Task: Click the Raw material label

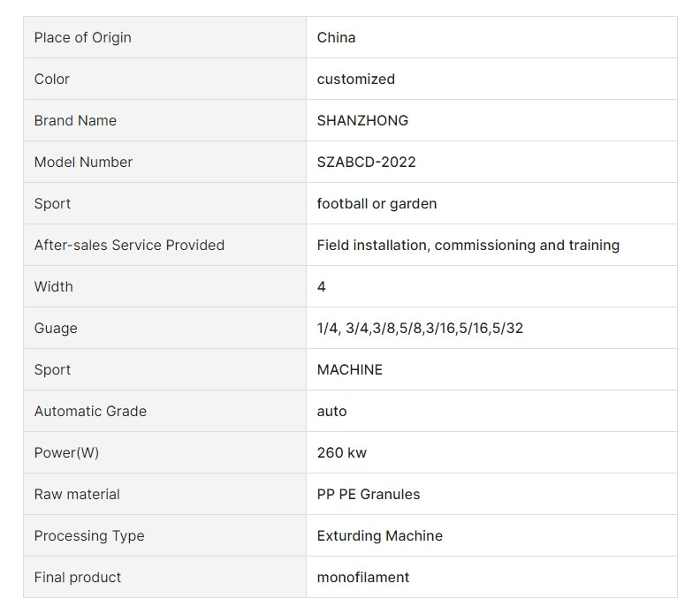Action: click(x=77, y=494)
